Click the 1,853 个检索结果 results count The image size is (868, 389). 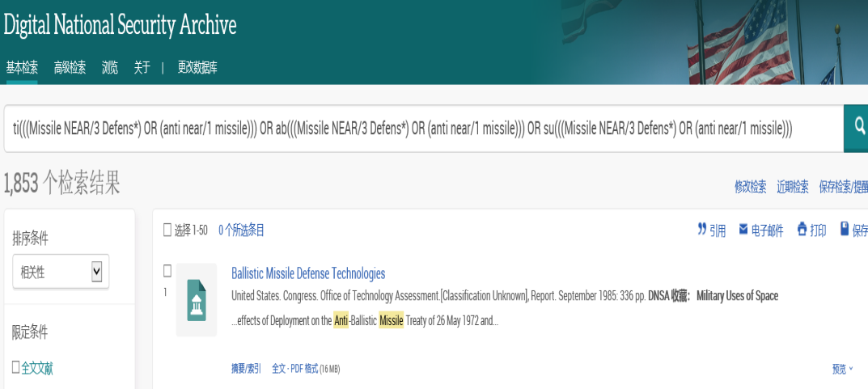(62, 183)
